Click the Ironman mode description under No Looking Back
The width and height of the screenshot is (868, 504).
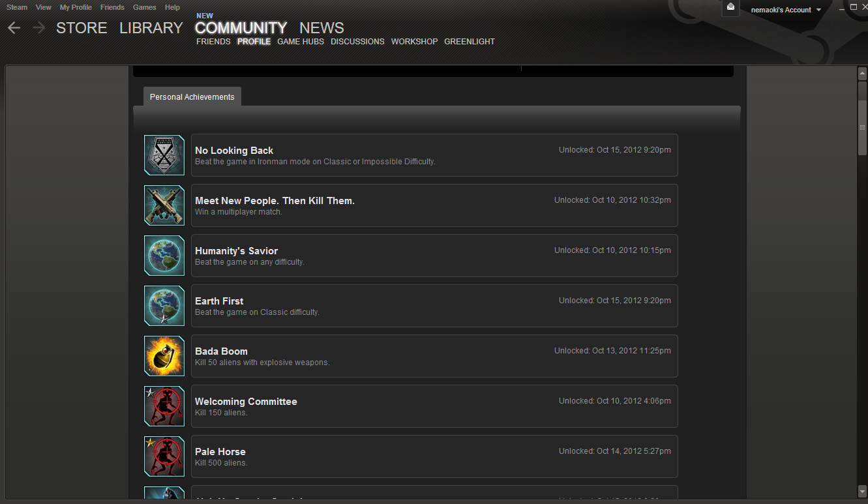315,162
